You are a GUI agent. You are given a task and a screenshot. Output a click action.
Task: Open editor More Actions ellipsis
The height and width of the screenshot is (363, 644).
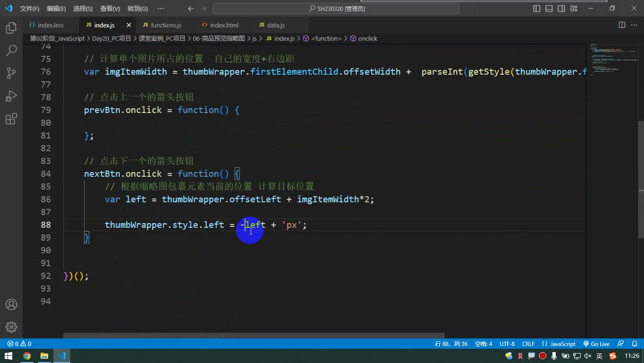[x=634, y=25]
